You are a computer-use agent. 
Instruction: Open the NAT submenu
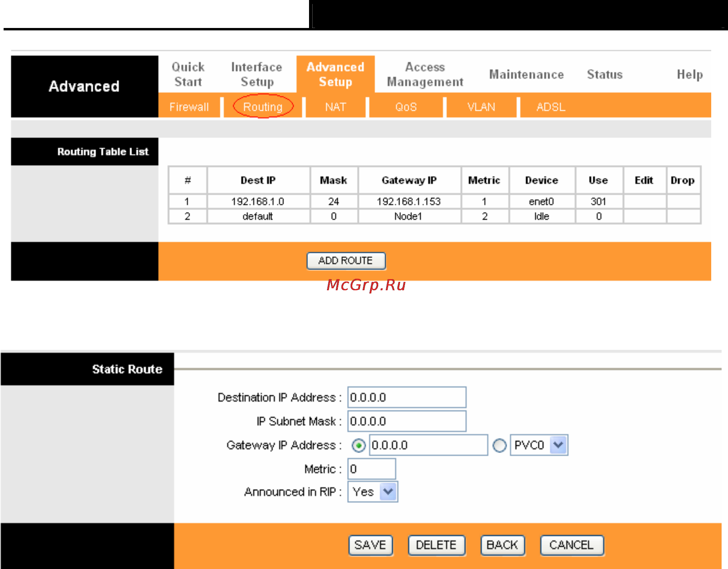335,107
